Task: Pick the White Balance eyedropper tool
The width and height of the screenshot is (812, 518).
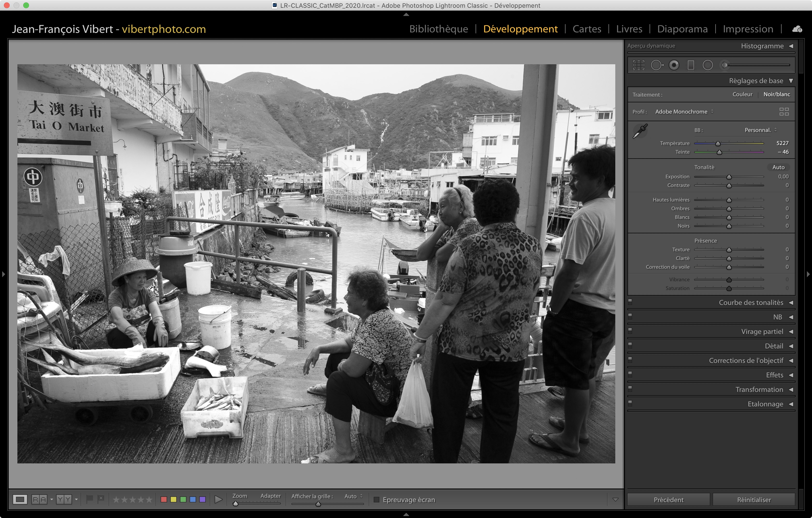Action: point(640,131)
